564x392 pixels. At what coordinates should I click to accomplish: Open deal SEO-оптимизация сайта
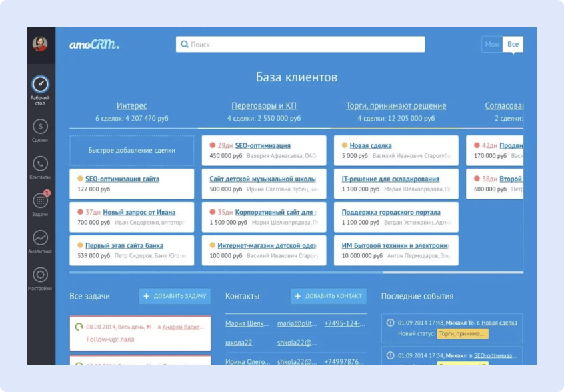pos(122,179)
